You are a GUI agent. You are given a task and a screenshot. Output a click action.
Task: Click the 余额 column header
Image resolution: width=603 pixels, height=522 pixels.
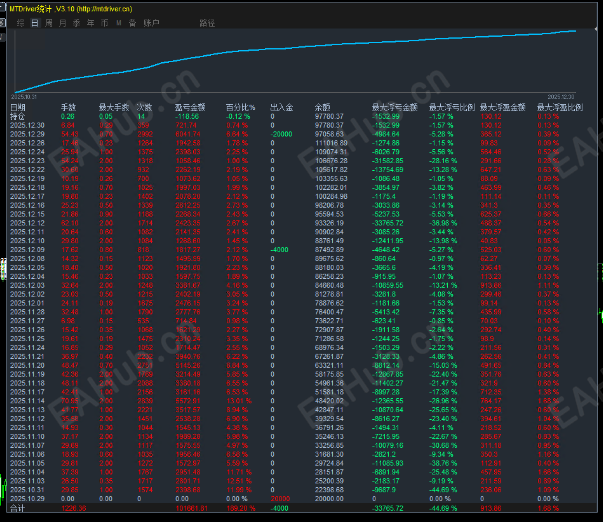(322, 107)
